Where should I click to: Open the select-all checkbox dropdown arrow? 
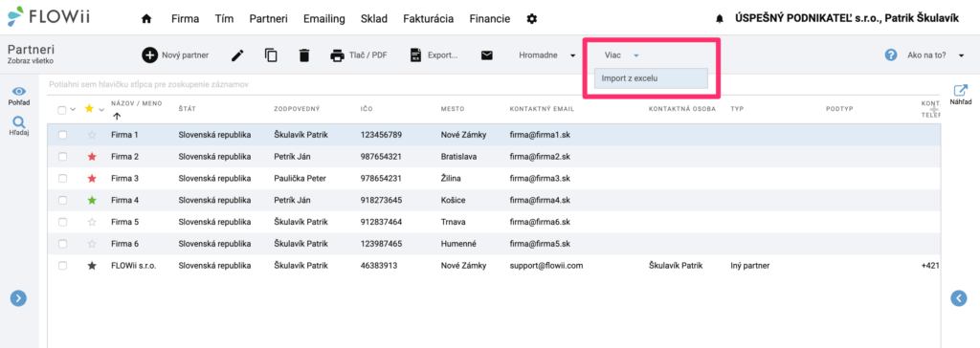coord(73,110)
